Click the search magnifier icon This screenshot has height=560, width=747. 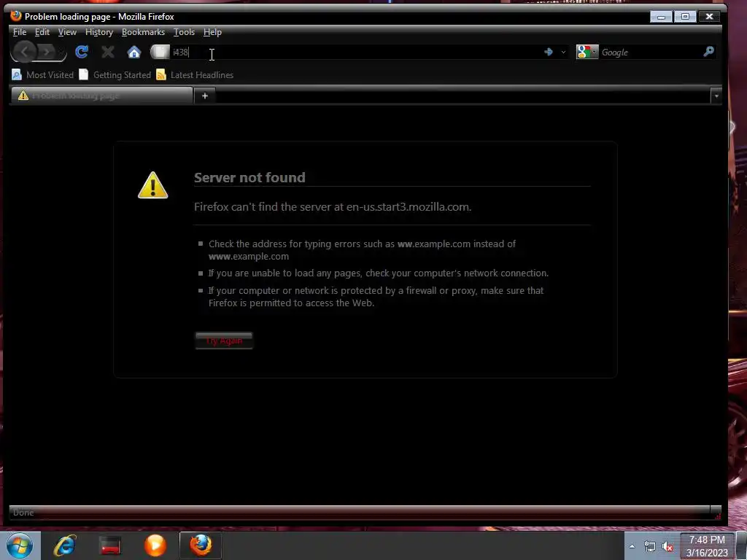(x=708, y=52)
